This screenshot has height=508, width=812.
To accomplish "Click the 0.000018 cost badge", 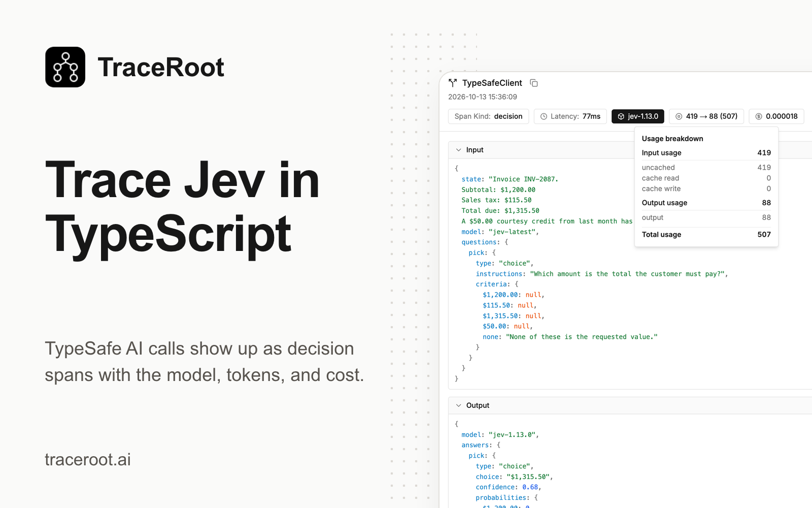I will coord(776,116).
